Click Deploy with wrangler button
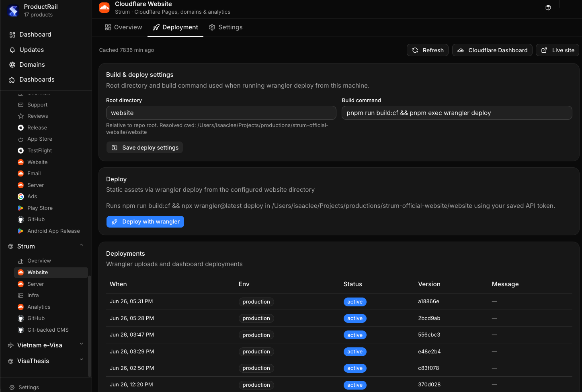Image resolution: width=582 pixels, height=392 pixels. click(145, 222)
